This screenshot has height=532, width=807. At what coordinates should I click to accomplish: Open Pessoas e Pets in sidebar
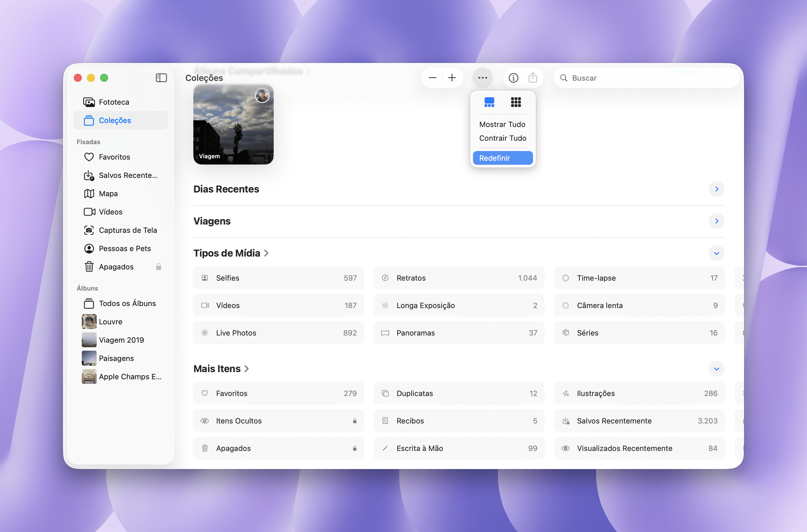[x=124, y=248]
